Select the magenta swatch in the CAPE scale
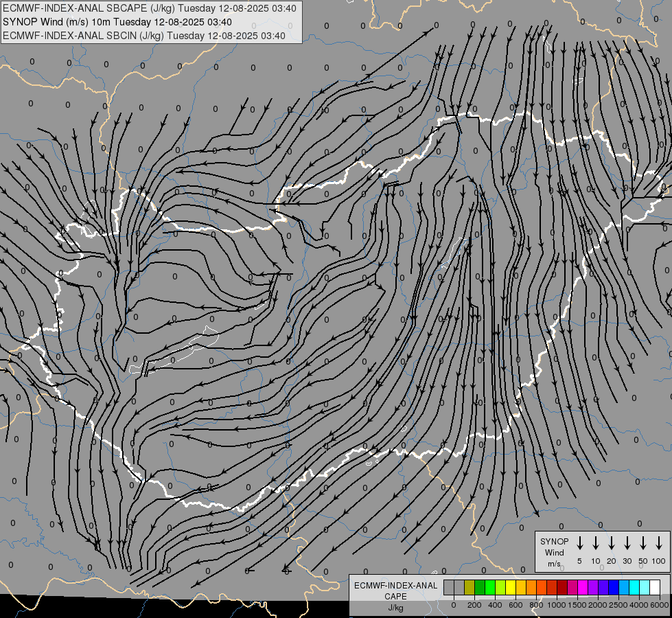 pyautogui.click(x=583, y=587)
